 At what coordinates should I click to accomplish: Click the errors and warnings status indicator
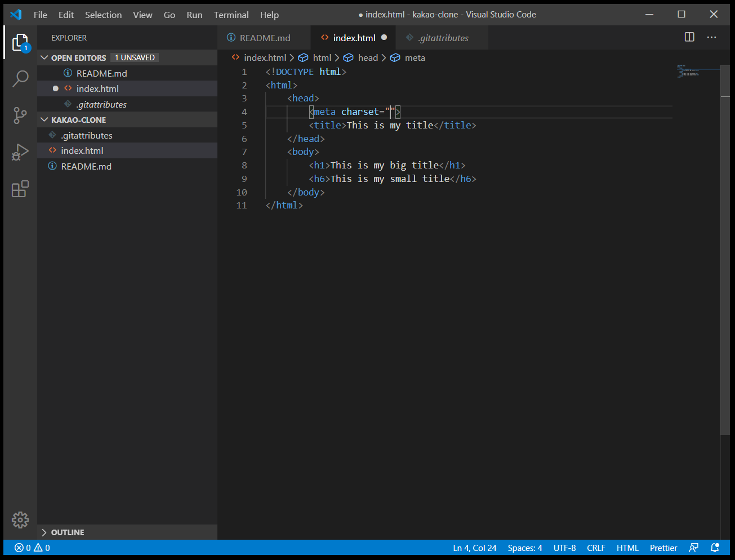point(32,548)
